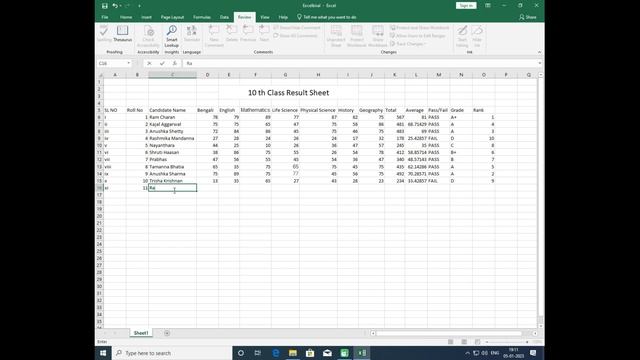This screenshot has width=640, height=360.
Task: Collapse the ribbon with the arrow
Action: 539,52
